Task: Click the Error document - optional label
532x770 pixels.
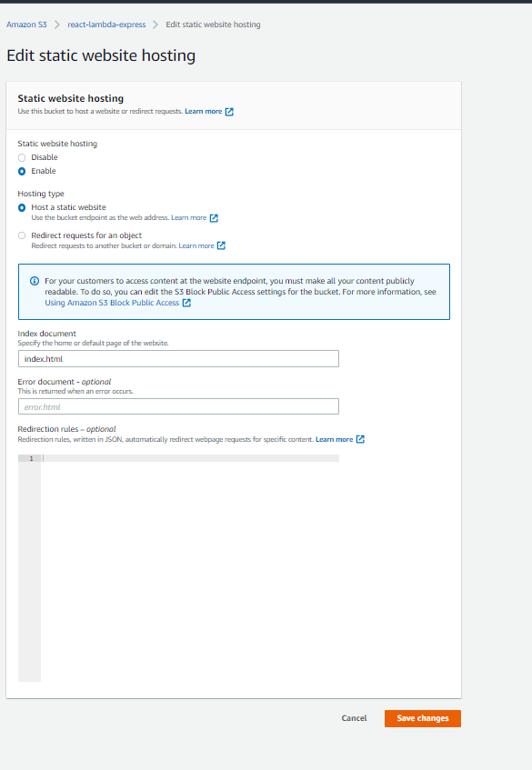Action: [65, 382]
